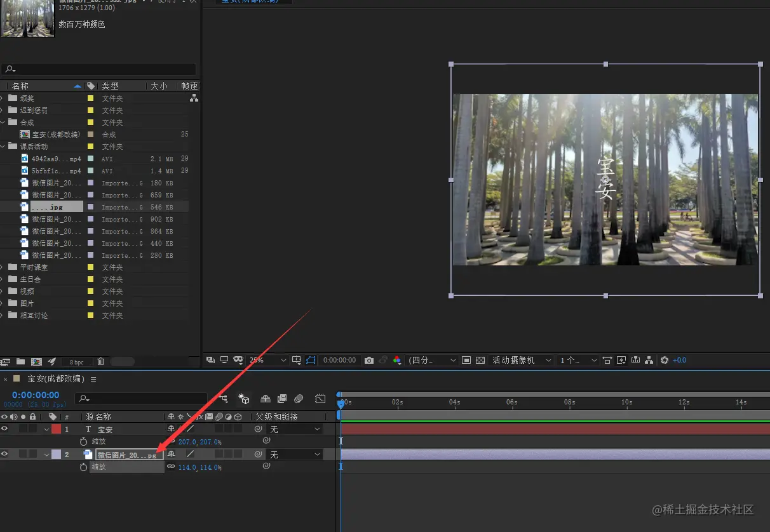Click the reset exposure icon
The width and height of the screenshot is (770, 532).
(665, 360)
